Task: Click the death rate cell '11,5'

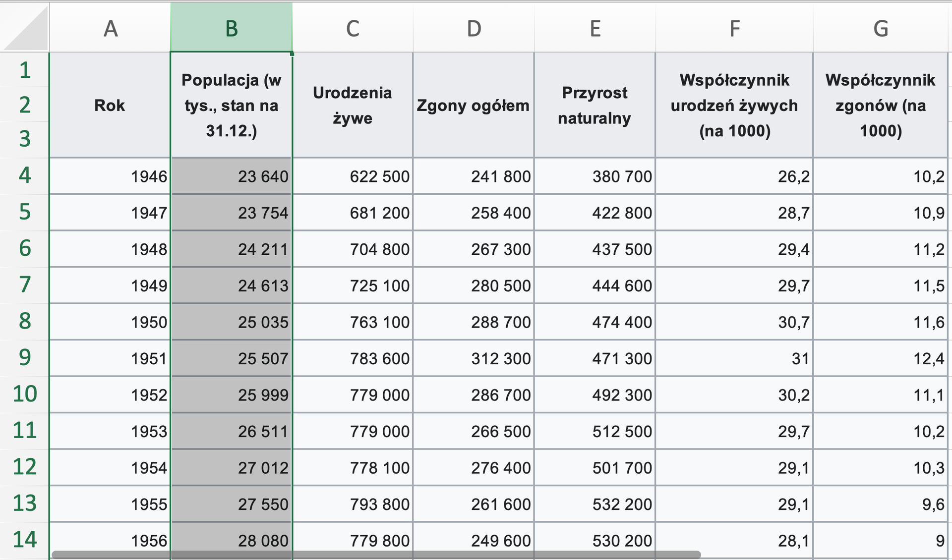Action: point(881,285)
